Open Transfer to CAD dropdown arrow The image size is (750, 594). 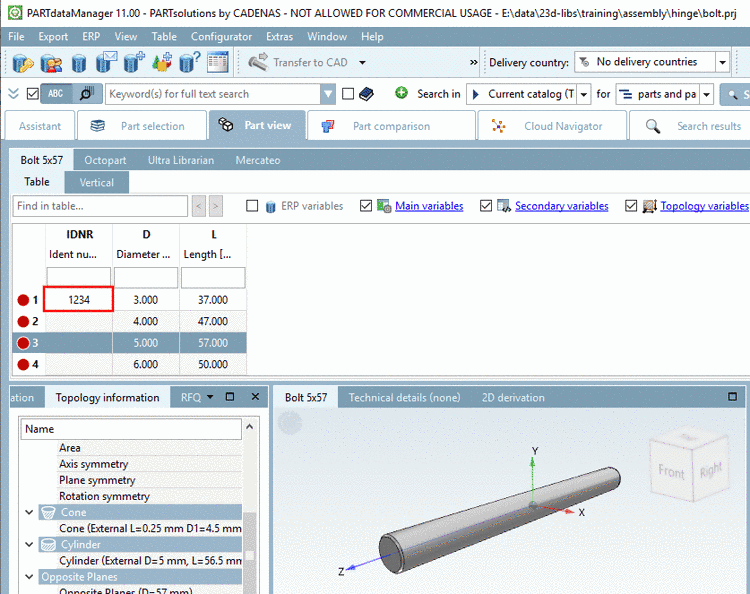[362, 63]
